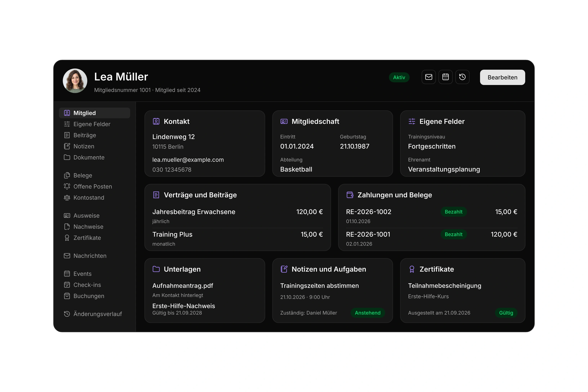
Task: Click the Belege icon in sidebar
Action: 67,175
